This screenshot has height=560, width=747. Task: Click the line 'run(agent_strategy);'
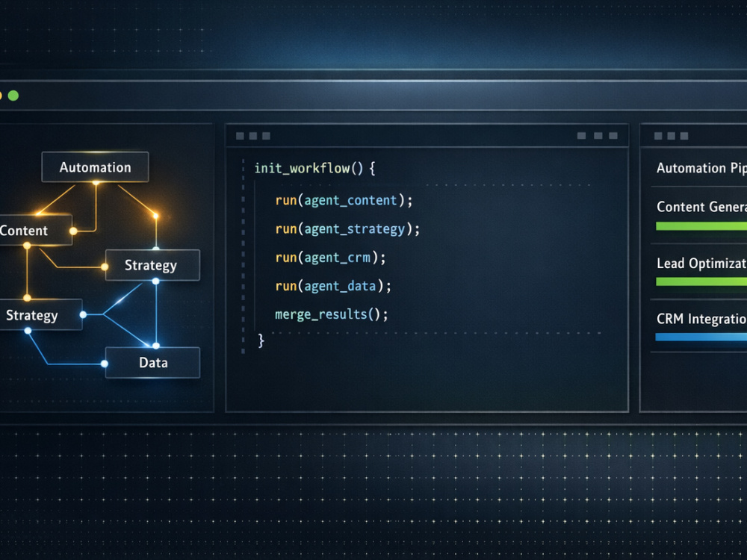pyautogui.click(x=347, y=229)
